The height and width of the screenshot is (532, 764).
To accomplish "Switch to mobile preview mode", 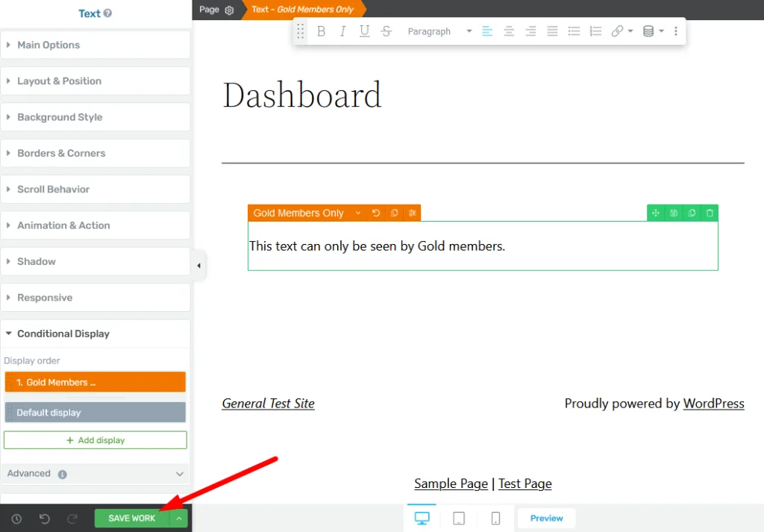I will (495, 519).
